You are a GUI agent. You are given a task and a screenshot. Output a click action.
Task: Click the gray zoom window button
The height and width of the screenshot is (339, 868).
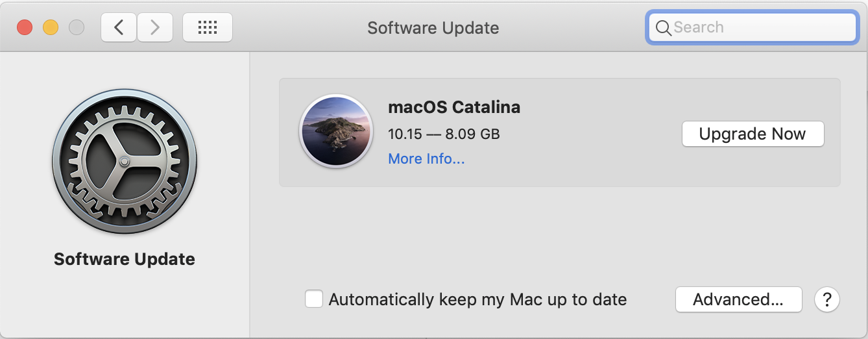[77, 27]
